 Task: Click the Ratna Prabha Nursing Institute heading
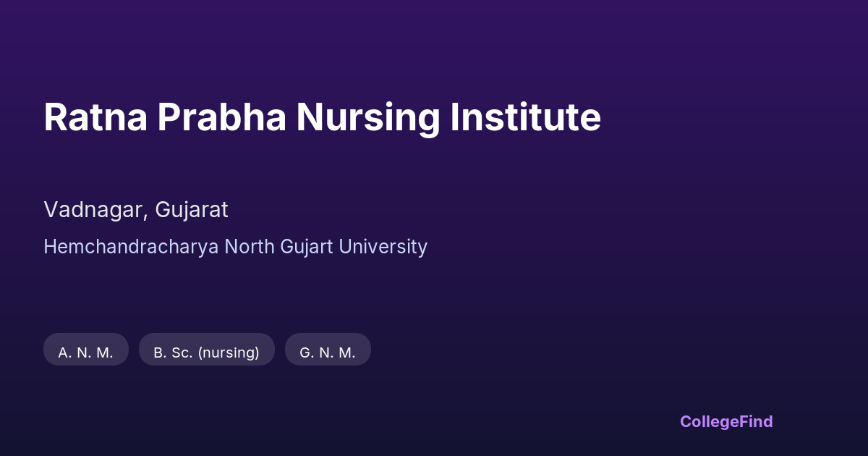point(322,117)
